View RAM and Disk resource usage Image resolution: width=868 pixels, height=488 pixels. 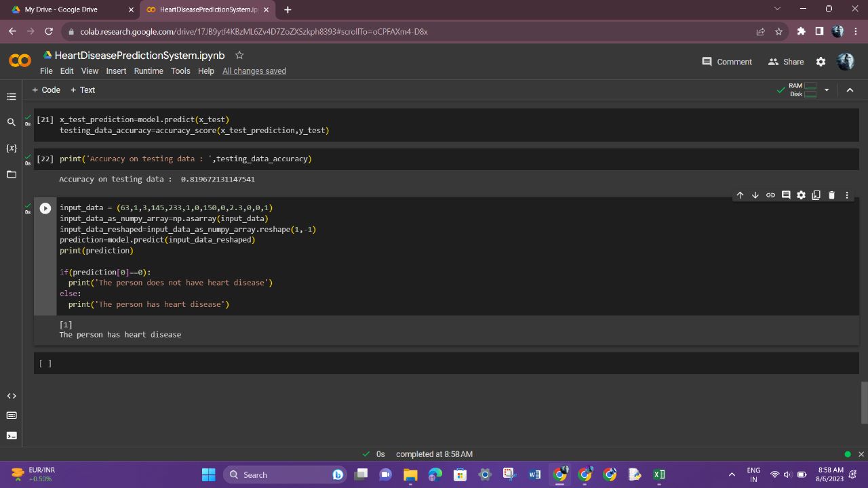(x=802, y=89)
